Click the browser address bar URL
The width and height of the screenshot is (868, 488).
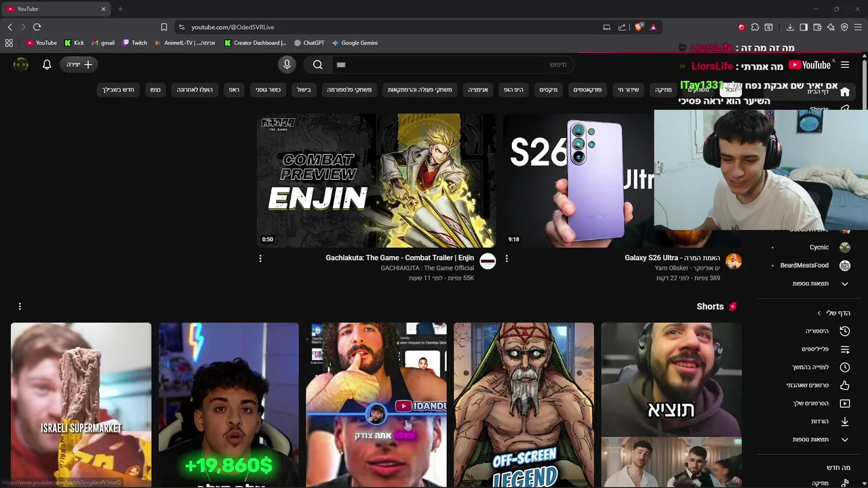tap(233, 27)
